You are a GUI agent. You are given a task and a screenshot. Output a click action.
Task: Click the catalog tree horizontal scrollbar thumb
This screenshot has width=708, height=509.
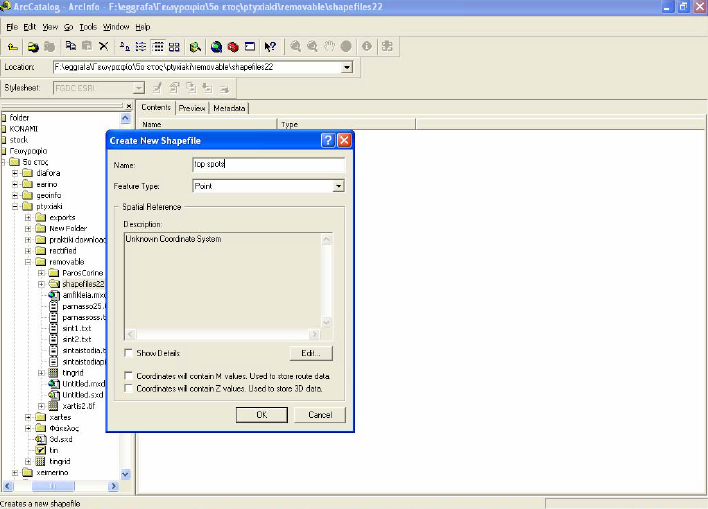coord(53,486)
